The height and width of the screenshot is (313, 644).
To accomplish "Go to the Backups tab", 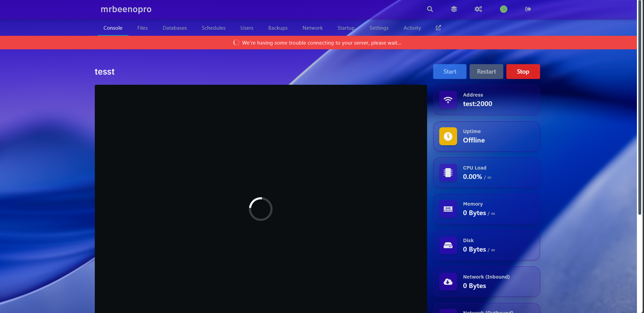I will point(278,28).
